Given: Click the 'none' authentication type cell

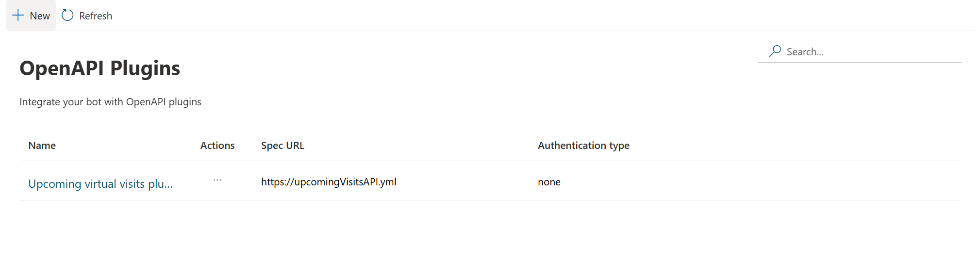Looking at the screenshot, I should pyautogui.click(x=549, y=182).
